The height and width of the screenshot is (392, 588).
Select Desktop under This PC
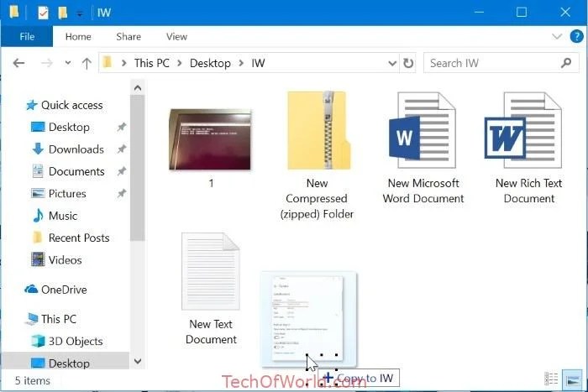69,363
